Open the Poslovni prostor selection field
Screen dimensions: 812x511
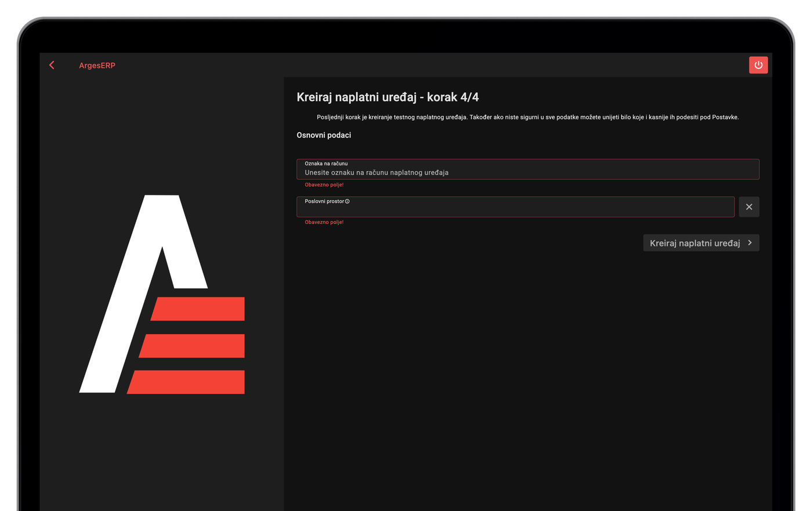click(516, 207)
